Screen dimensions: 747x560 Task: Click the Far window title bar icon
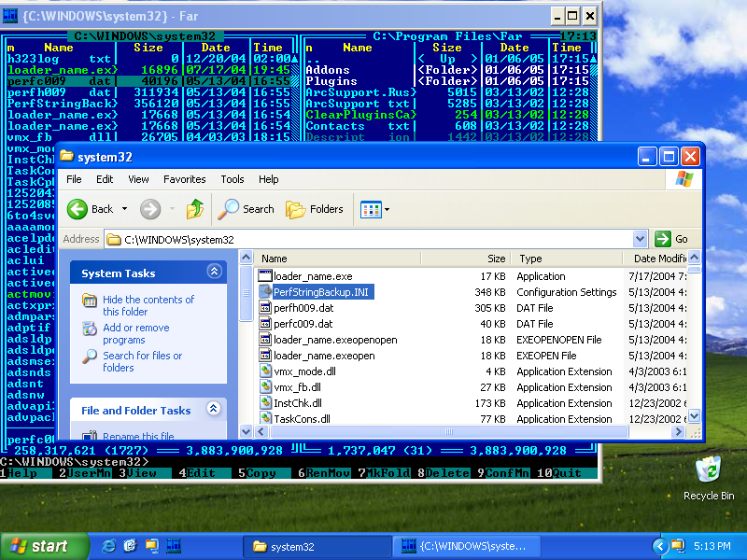[10, 16]
